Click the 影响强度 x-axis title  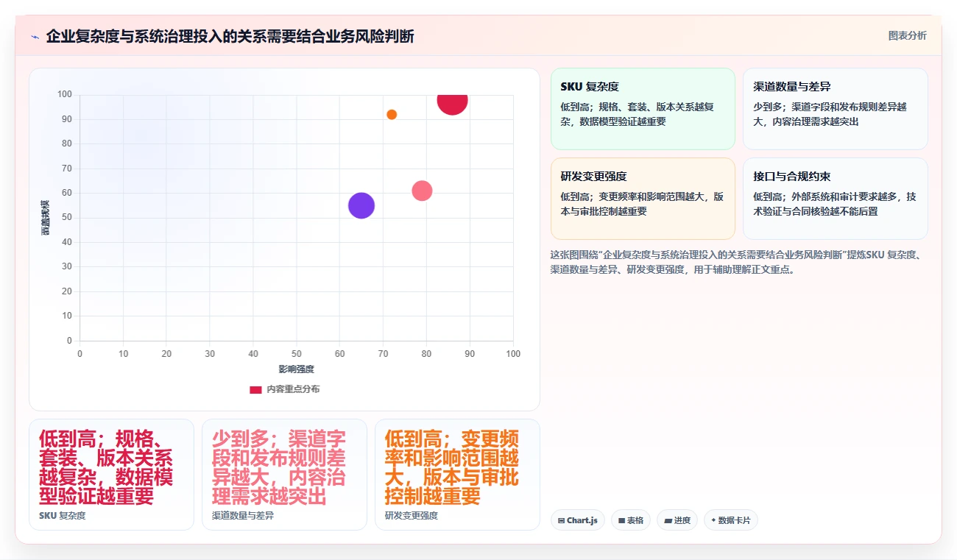[x=296, y=369]
